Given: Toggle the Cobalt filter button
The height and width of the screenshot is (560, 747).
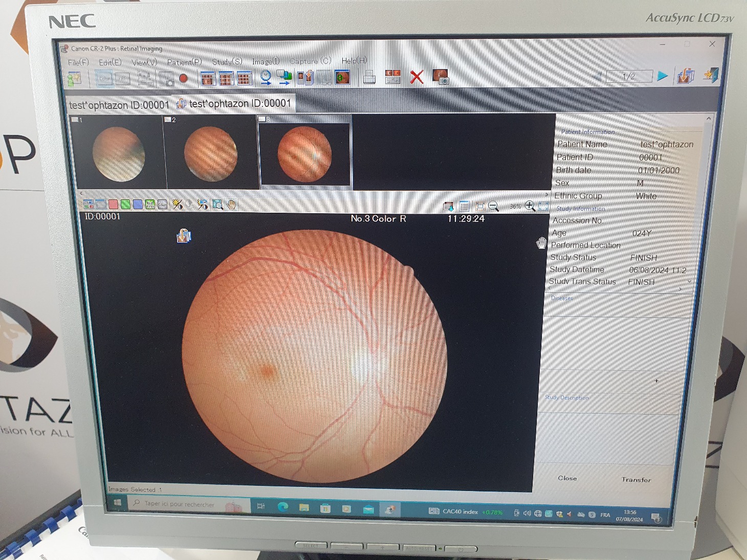Looking at the screenshot, I should coord(162,205).
